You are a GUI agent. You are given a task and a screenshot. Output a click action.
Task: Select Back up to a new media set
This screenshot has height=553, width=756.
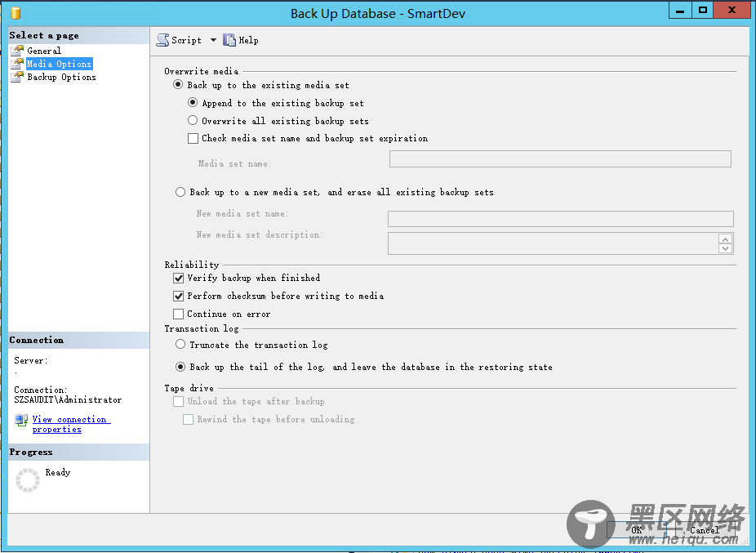click(180, 192)
